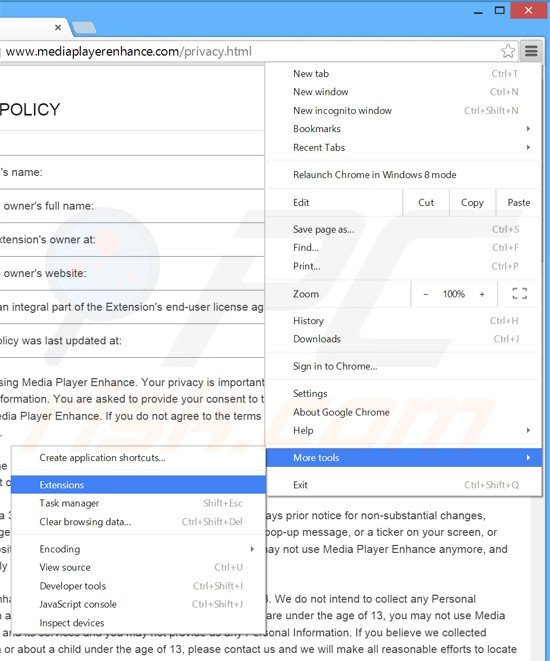Open Downloads from the Chrome menu
550x661 pixels.
[x=404, y=339]
